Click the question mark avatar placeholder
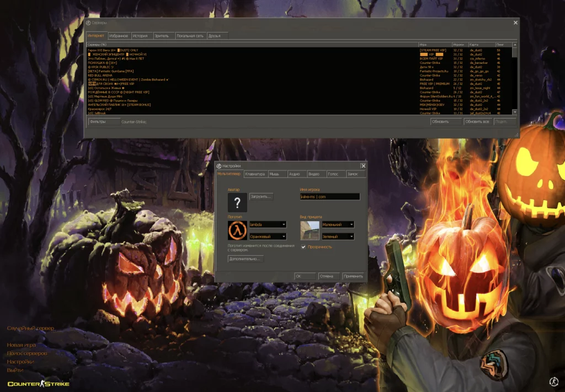 237,203
